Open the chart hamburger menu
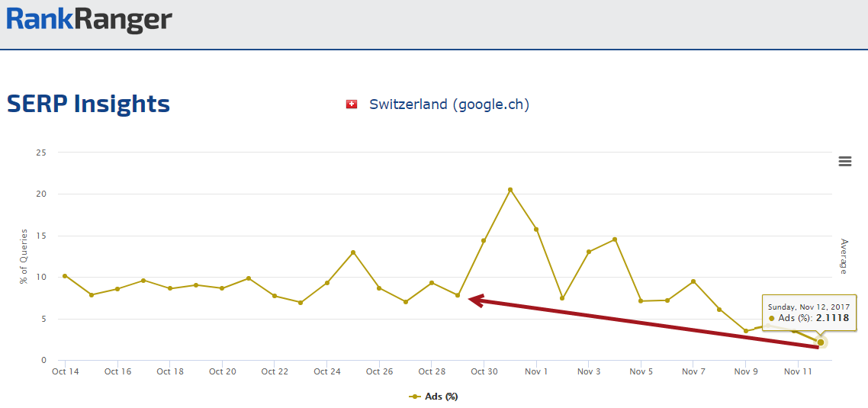The image size is (868, 408). [x=844, y=161]
